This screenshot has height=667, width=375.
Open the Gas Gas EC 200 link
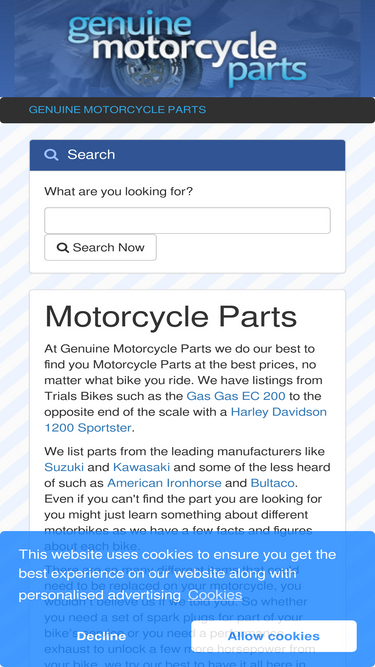pos(236,396)
